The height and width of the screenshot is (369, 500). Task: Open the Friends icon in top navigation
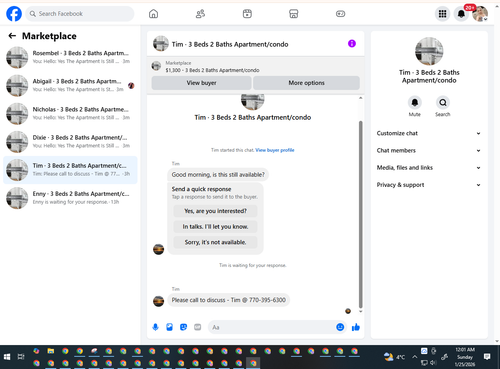pyautogui.click(x=200, y=14)
